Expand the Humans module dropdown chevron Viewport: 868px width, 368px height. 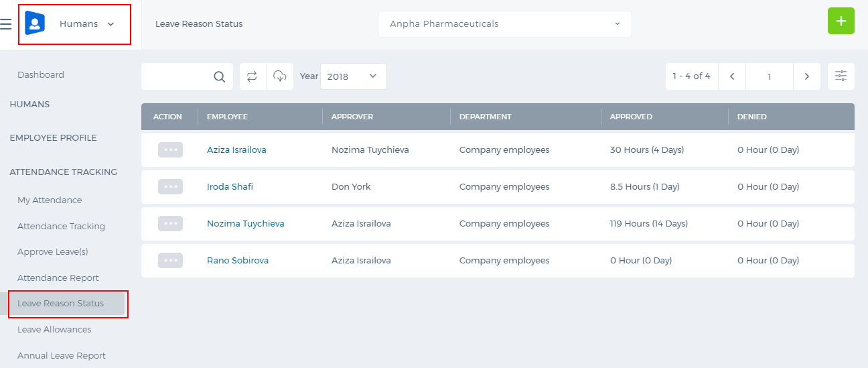point(111,24)
